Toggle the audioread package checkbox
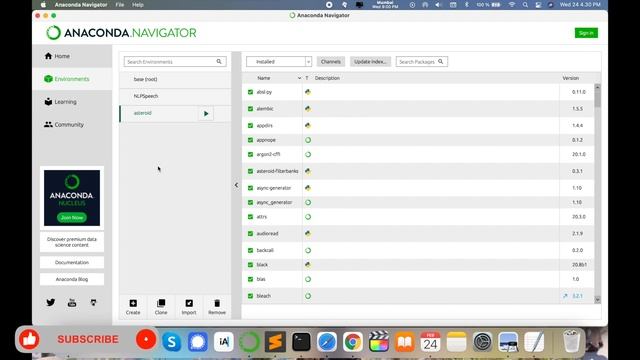This screenshot has height=360, width=640. (250, 233)
